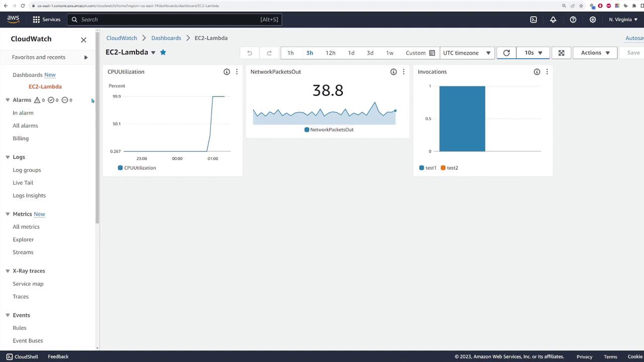Open the browser zoom magnifier icon
The image size is (644, 362).
[564, 6]
